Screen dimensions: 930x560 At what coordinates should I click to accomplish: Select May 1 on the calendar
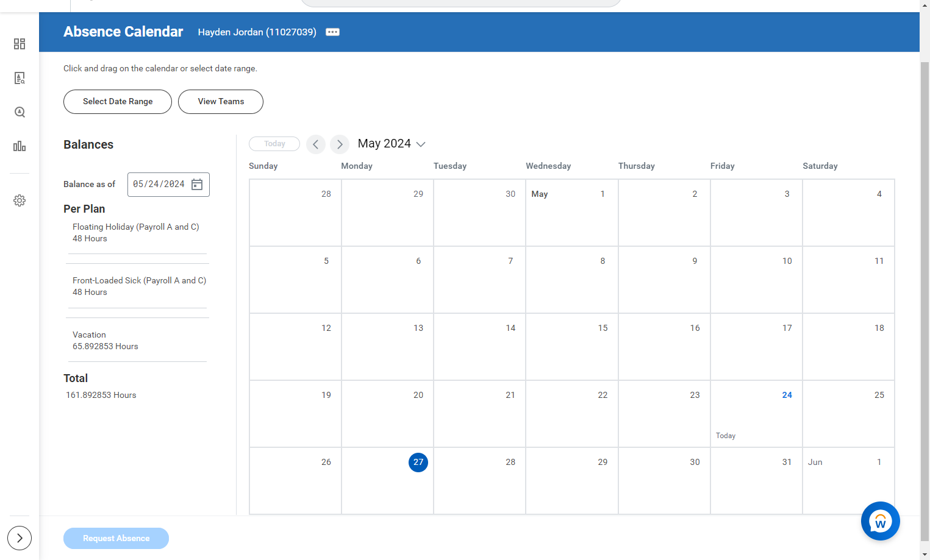pyautogui.click(x=572, y=213)
